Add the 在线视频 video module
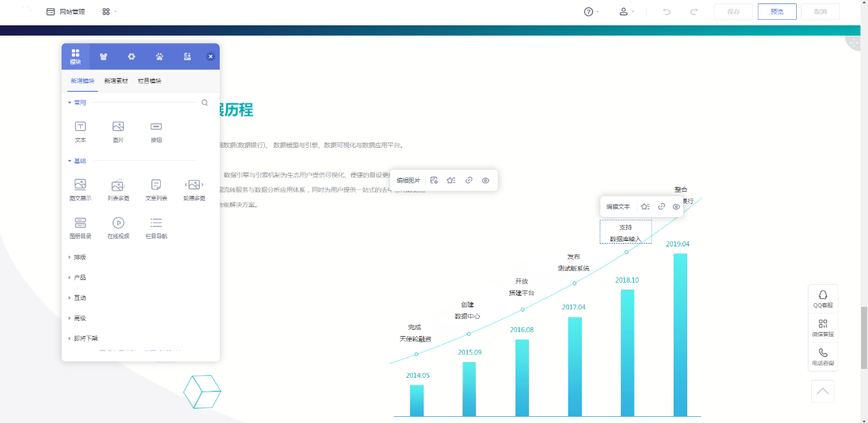 pyautogui.click(x=118, y=228)
